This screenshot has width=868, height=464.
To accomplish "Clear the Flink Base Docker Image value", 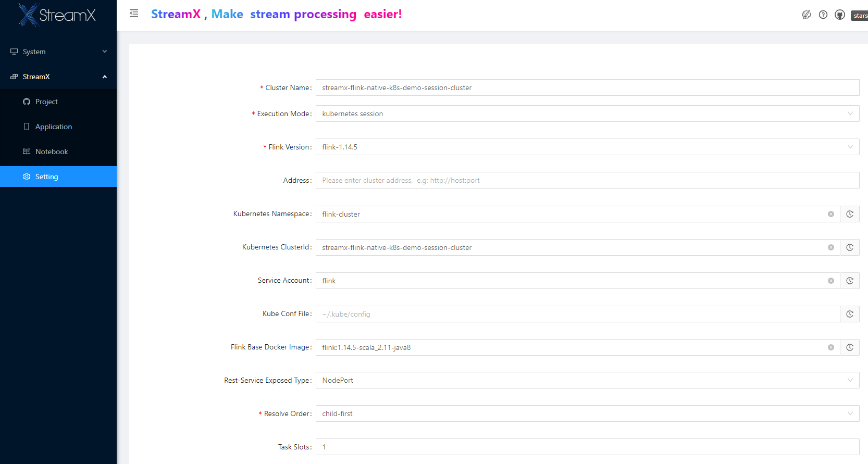I will (x=831, y=347).
